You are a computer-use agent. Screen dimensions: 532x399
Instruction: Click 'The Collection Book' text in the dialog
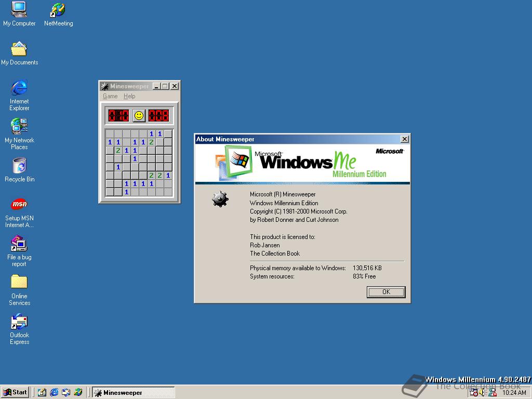click(275, 254)
